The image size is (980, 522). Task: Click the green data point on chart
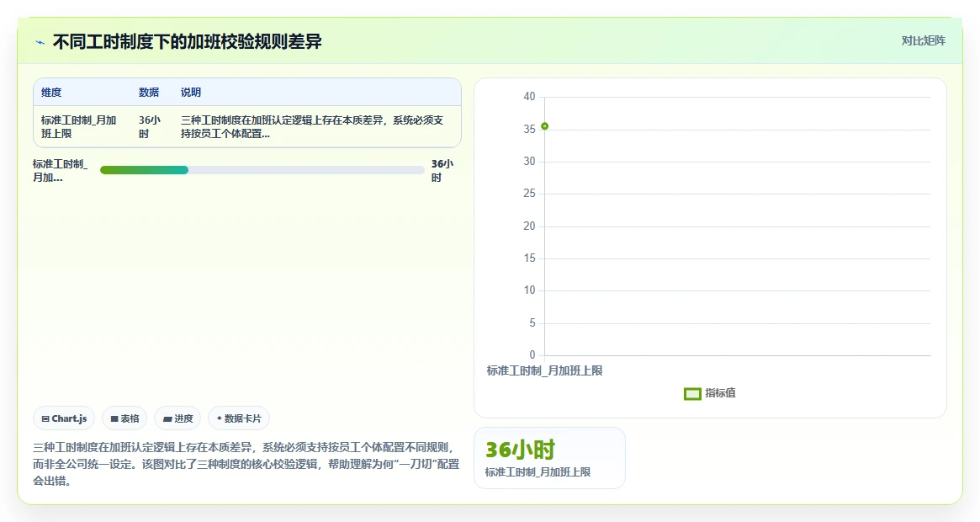(x=544, y=126)
